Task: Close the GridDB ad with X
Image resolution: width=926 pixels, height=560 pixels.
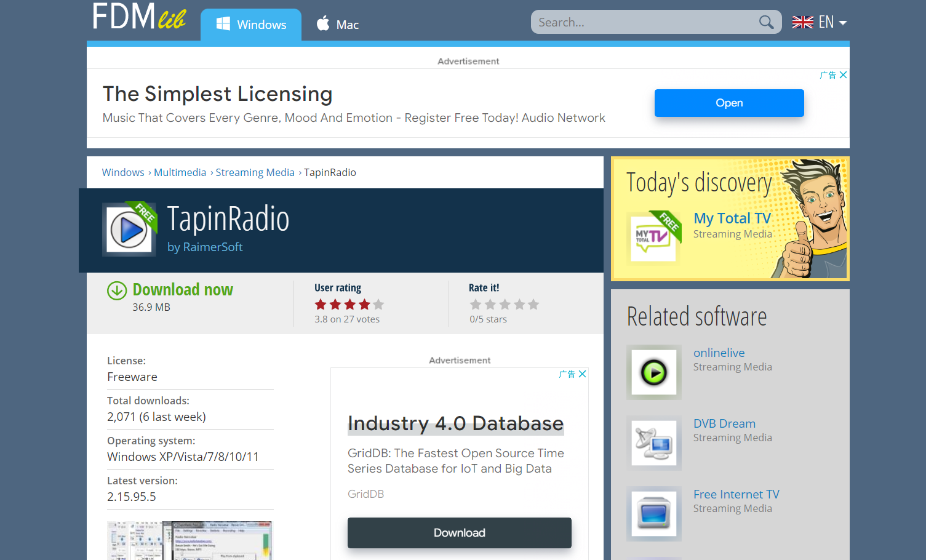Action: [582, 374]
